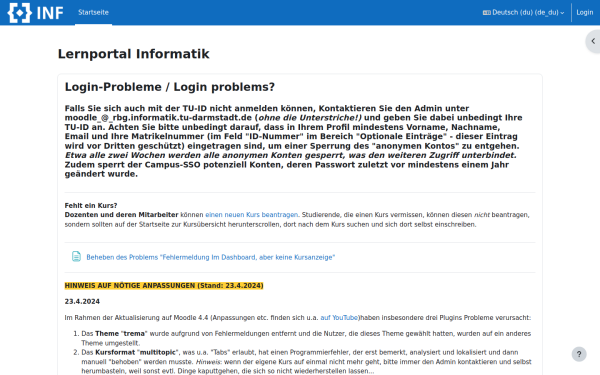
Task: Click the 'Lernportal Informatik' heading
Action: [x=134, y=54]
